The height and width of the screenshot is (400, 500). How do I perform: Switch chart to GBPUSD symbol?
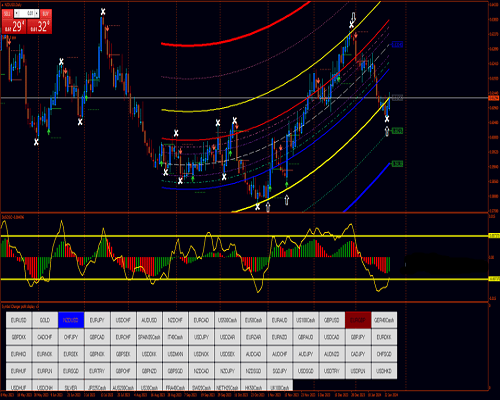click(x=332, y=320)
